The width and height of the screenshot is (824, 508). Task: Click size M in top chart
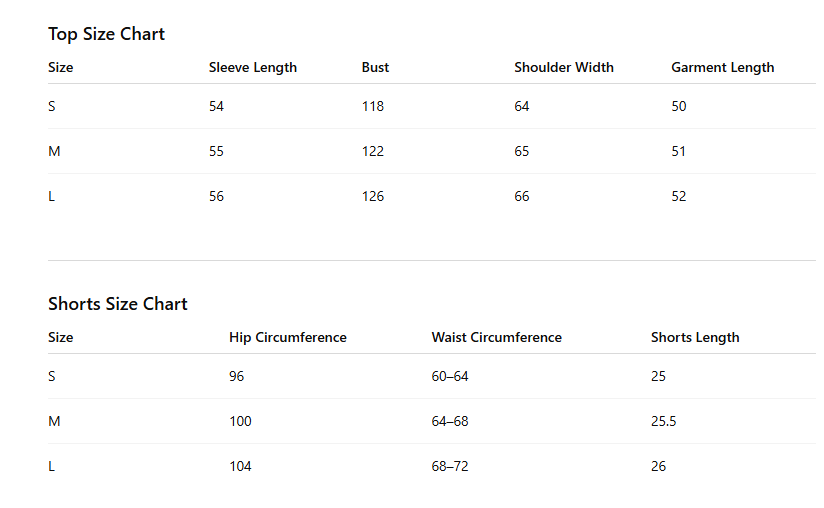(54, 152)
